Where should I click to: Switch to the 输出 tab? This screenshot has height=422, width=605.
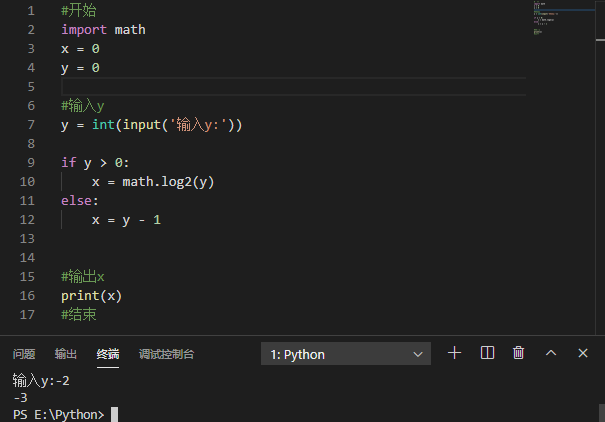tap(66, 354)
